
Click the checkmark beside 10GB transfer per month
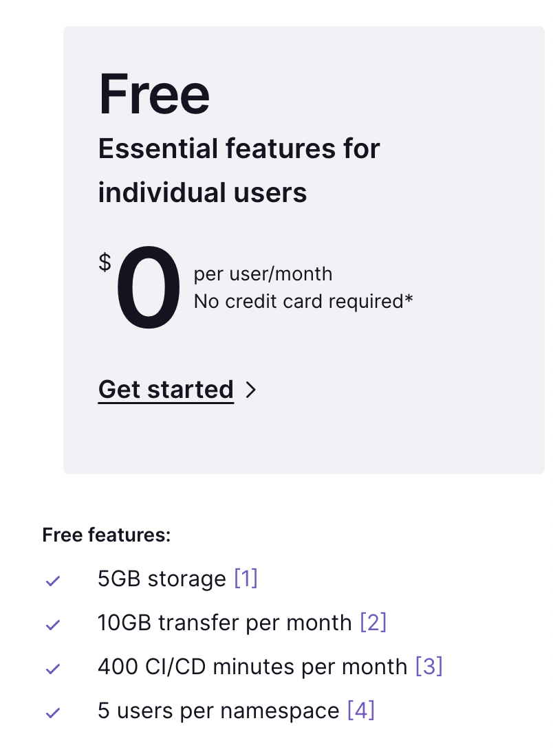[x=52, y=625]
